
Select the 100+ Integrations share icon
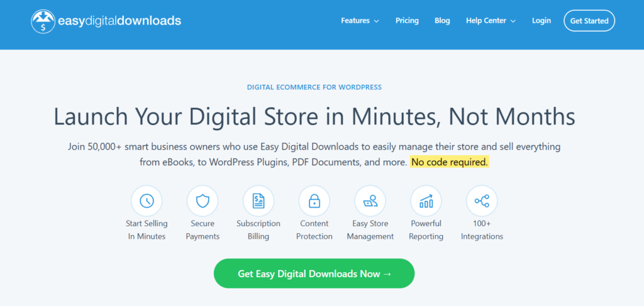(482, 201)
